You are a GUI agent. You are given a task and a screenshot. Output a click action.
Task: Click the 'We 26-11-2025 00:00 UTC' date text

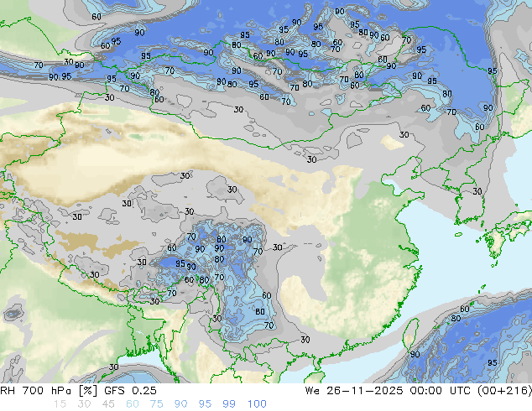coord(389,391)
